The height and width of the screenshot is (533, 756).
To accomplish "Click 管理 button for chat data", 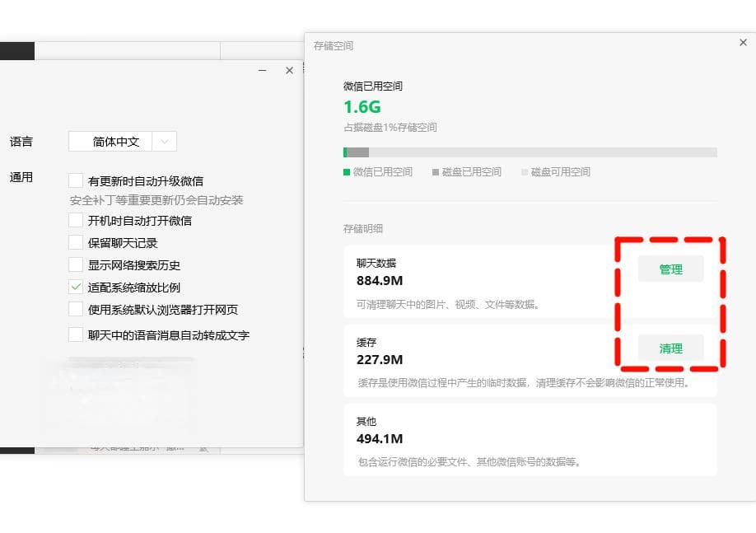I will [x=670, y=269].
